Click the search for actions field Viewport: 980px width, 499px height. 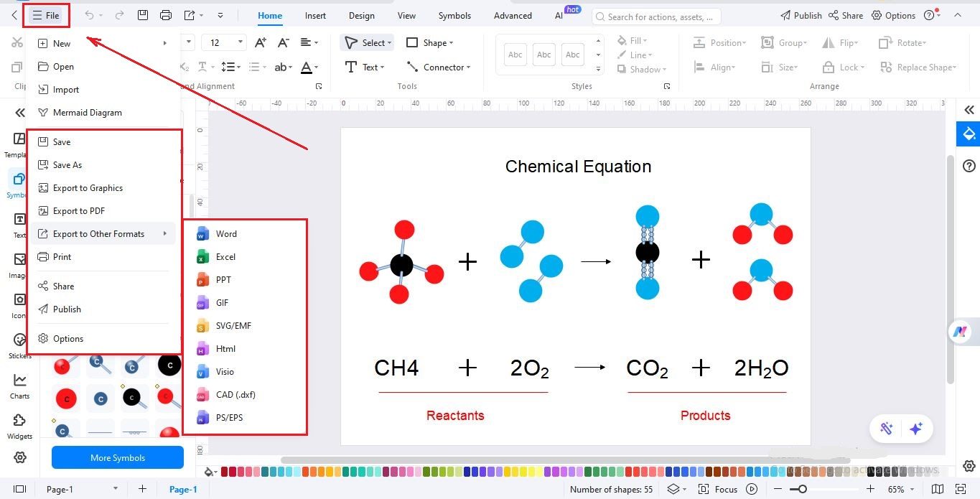655,16
